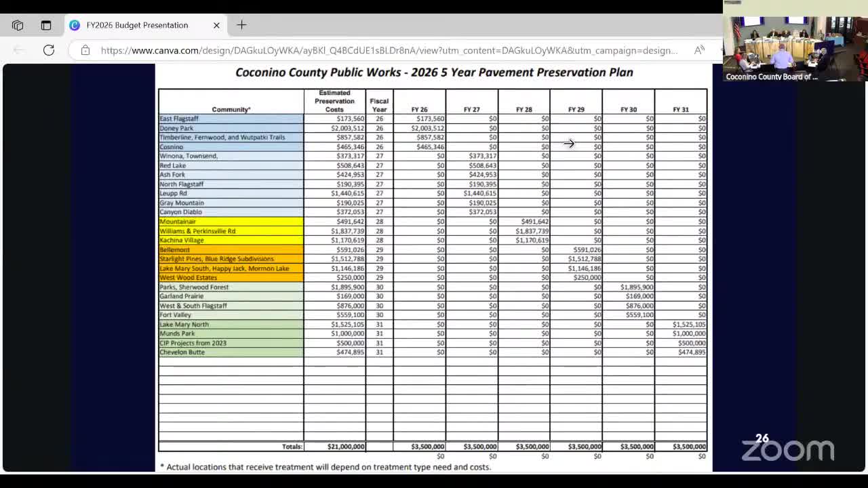This screenshot has width=868, height=488.
Task: Click the $1,895,900 estimated cost for Parks
Action: coord(348,287)
